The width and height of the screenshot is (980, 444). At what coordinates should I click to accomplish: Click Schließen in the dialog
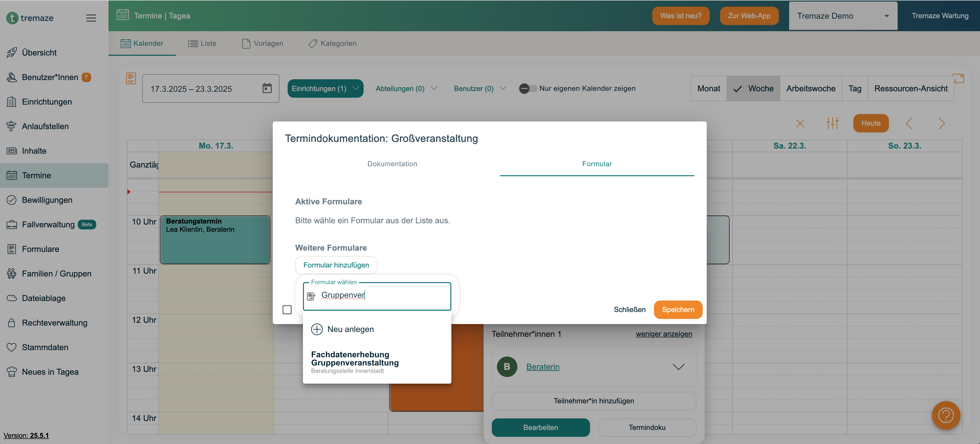629,310
